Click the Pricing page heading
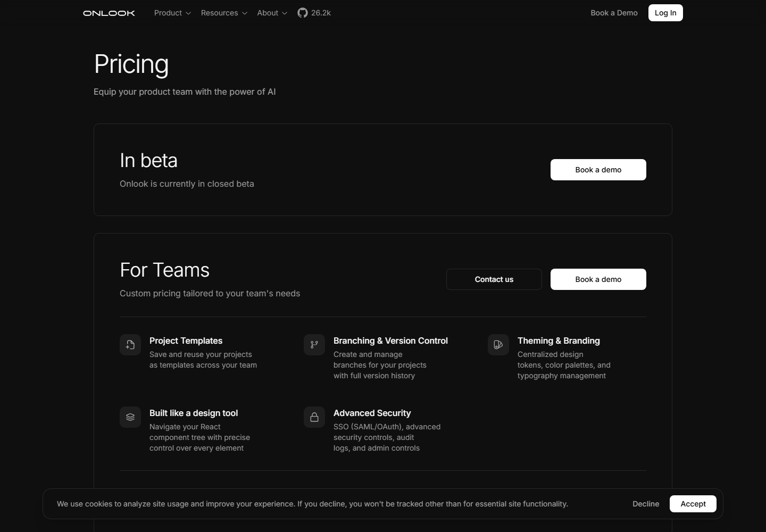Screen dimensions: 766x532 [131, 64]
